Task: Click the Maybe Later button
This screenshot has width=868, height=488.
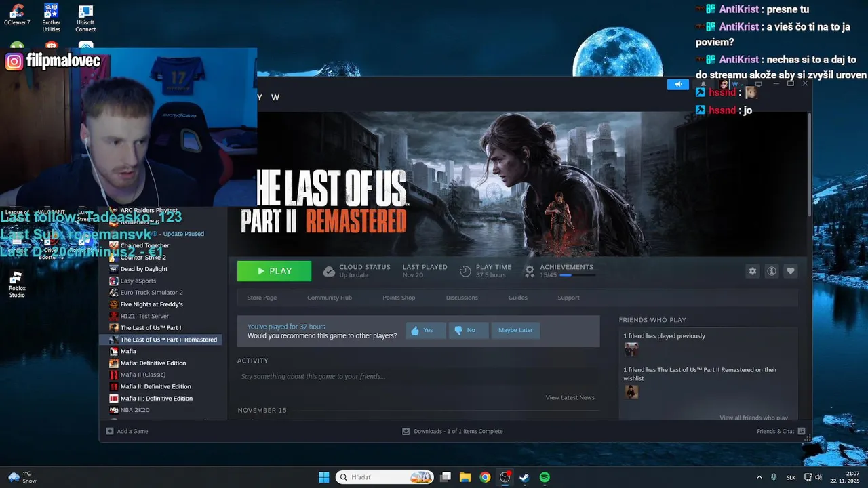Action: pyautogui.click(x=515, y=330)
